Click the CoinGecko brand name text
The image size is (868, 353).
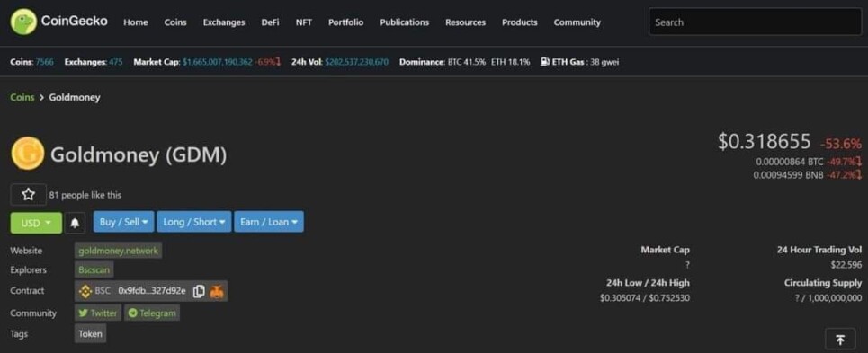pyautogui.click(x=74, y=22)
